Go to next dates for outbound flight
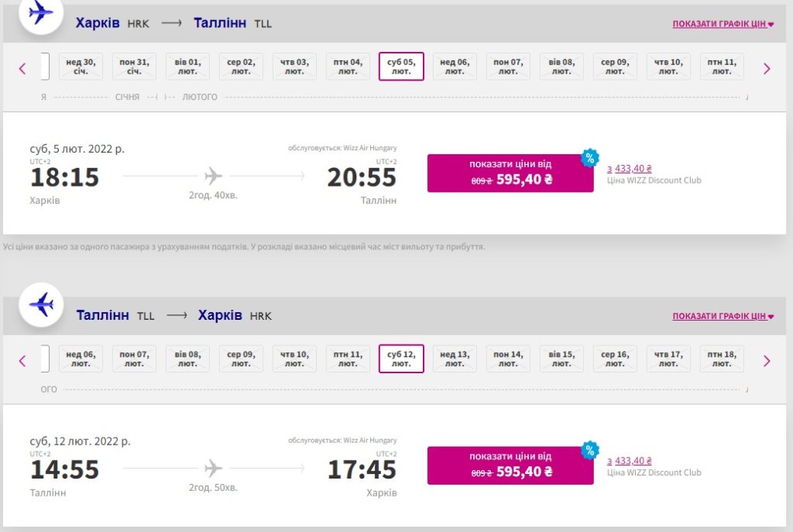Image resolution: width=793 pixels, height=532 pixels. [767, 68]
